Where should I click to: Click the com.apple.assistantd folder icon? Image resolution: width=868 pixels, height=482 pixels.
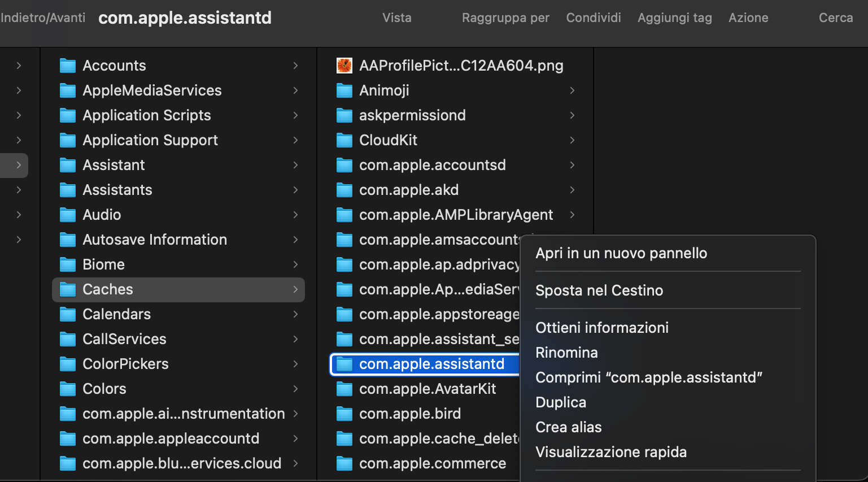[x=344, y=364]
